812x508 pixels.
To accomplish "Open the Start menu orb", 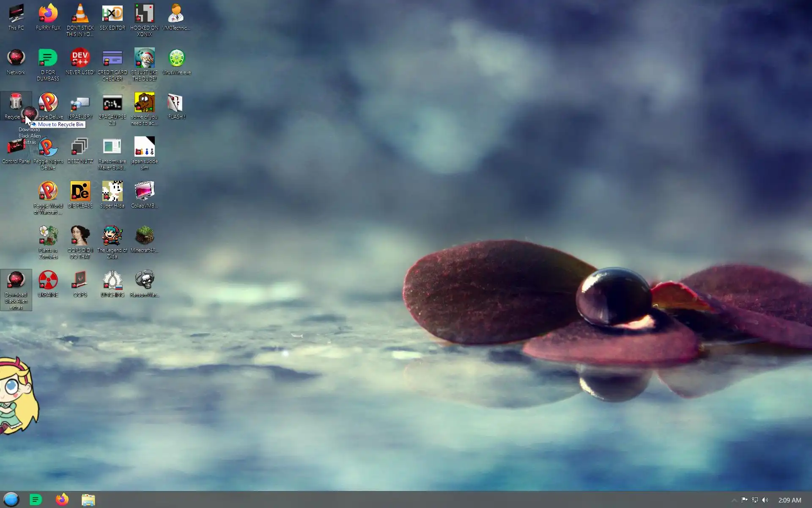I will tap(11, 500).
